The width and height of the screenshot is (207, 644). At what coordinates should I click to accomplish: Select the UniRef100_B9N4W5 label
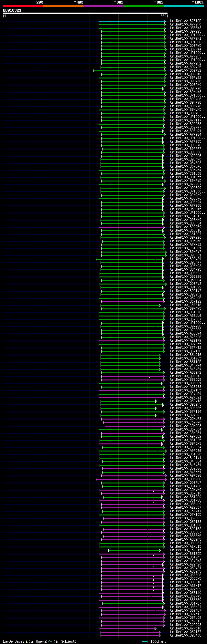[x=186, y=309]
